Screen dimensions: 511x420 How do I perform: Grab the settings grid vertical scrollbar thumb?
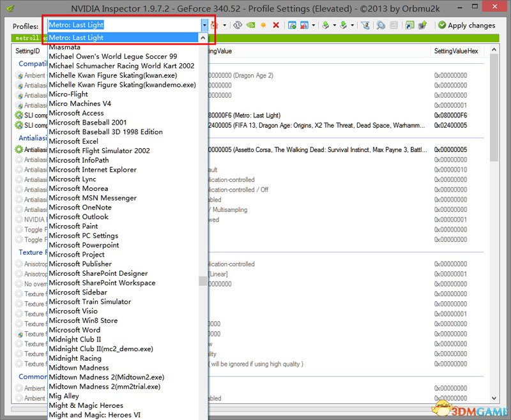(494, 107)
